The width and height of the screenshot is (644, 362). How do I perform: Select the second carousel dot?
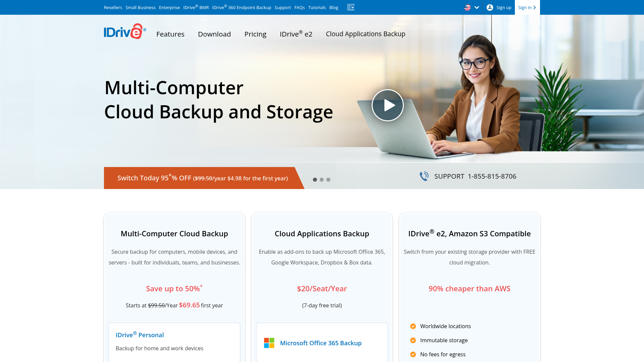click(x=322, y=180)
